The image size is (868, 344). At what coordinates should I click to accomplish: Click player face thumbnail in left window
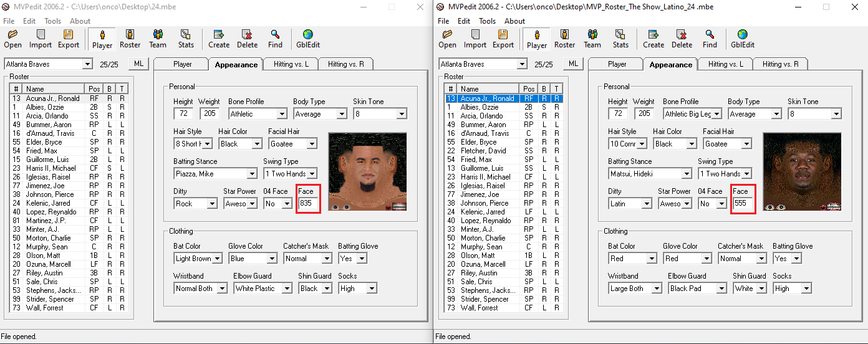[367, 171]
